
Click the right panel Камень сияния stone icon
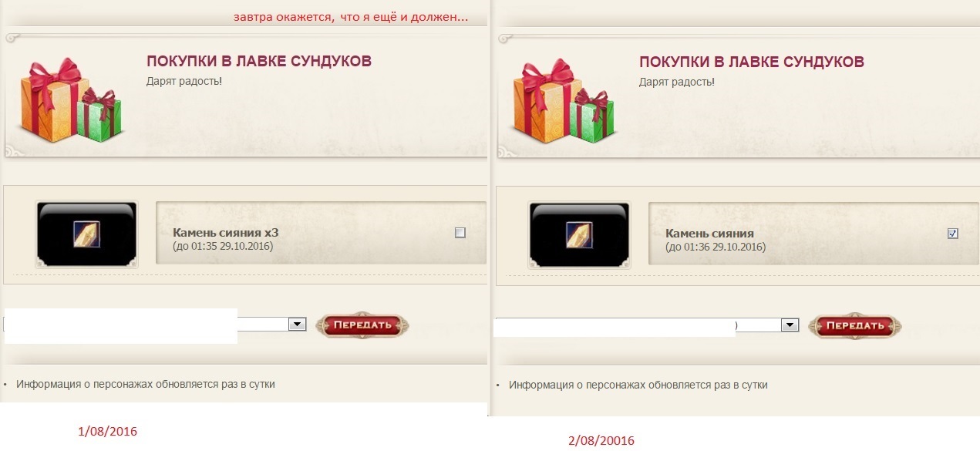[x=578, y=234]
